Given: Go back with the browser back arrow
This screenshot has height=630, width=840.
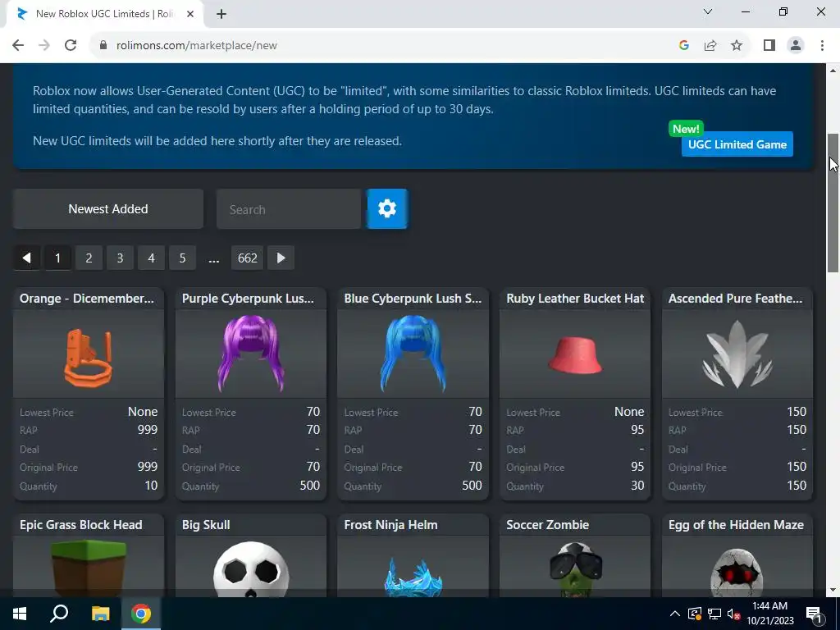Looking at the screenshot, I should tap(18, 46).
